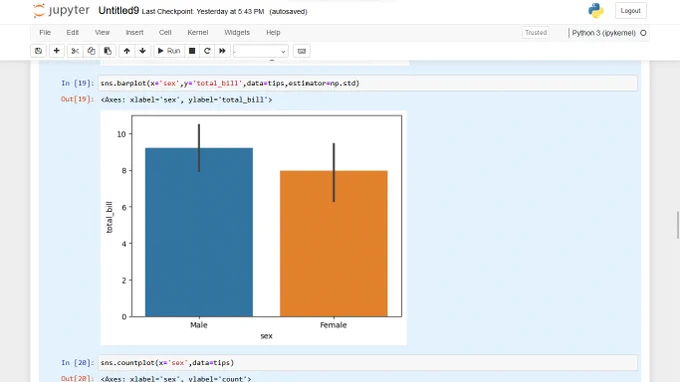The image size is (680, 382).
Task: Move selected cell up arrow
Action: click(127, 51)
